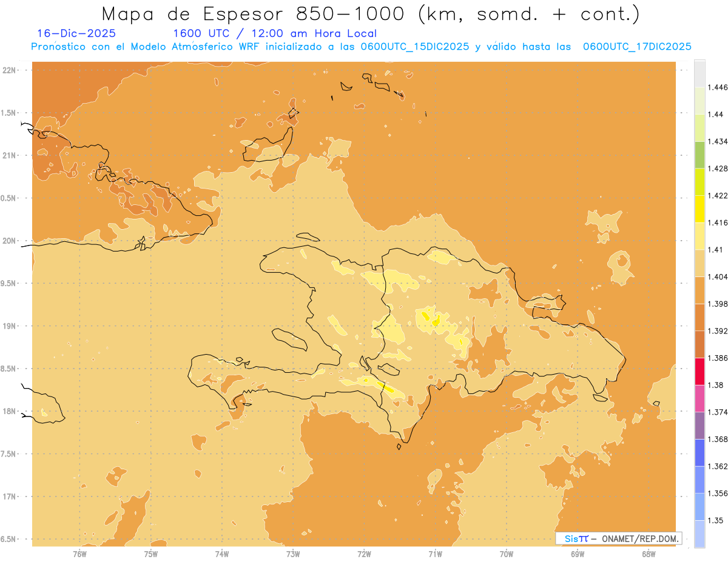Click the pink legend swatch between 1.374 and 1.38
This screenshot has height=562, width=728.
pos(699,398)
